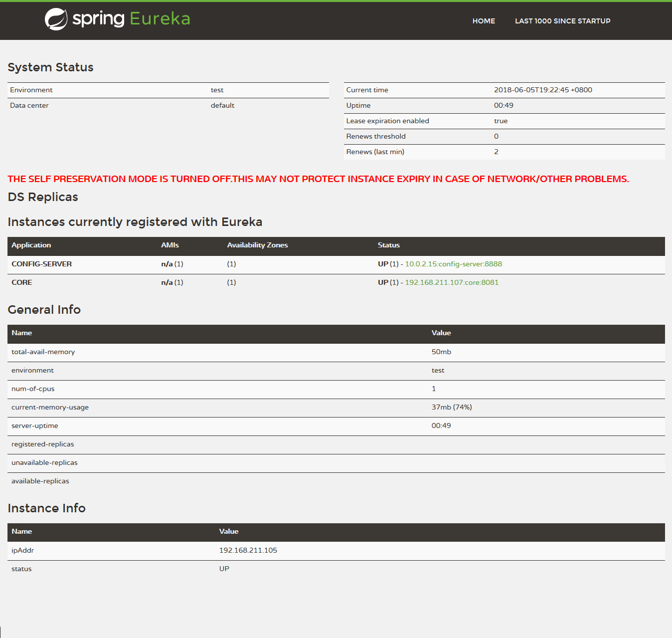
Task: Click the Renews threshold label
Action: tap(376, 136)
